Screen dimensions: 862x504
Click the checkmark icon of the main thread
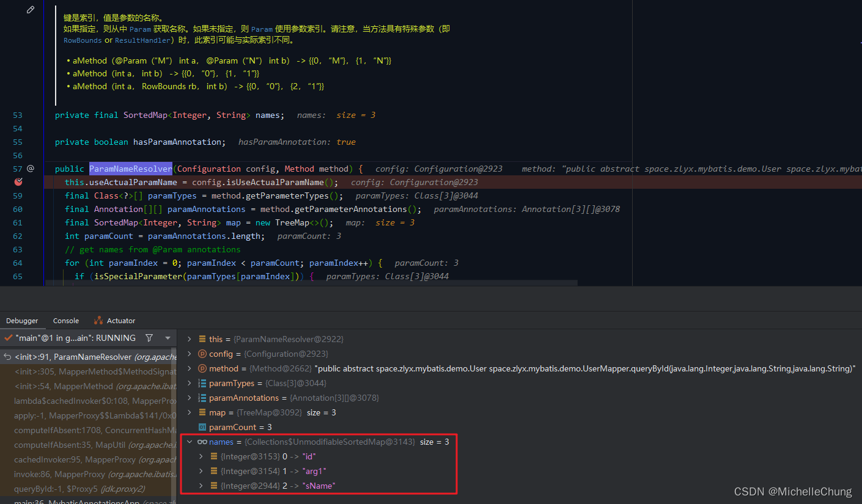(7, 338)
